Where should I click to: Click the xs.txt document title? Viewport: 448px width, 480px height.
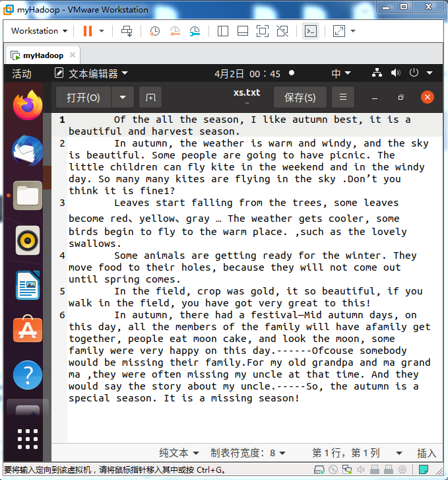coord(247,92)
